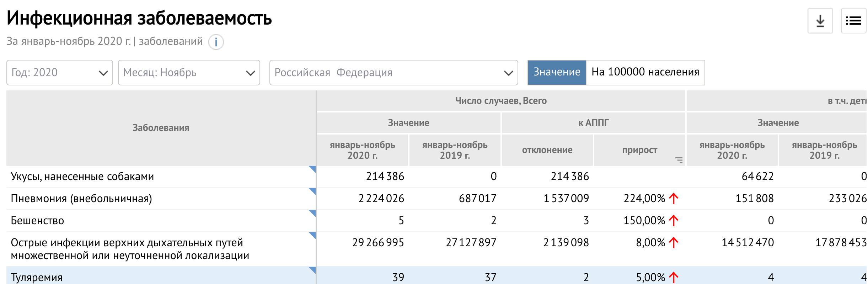Switch to the Значение view
Viewport: 868px width, 284px height.
557,72
